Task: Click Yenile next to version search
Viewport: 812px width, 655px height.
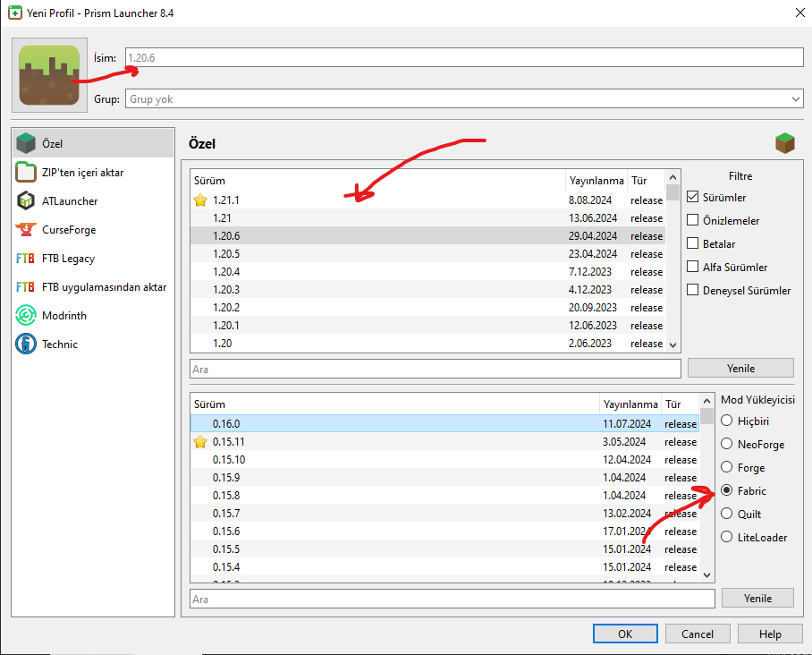Action: [740, 369]
